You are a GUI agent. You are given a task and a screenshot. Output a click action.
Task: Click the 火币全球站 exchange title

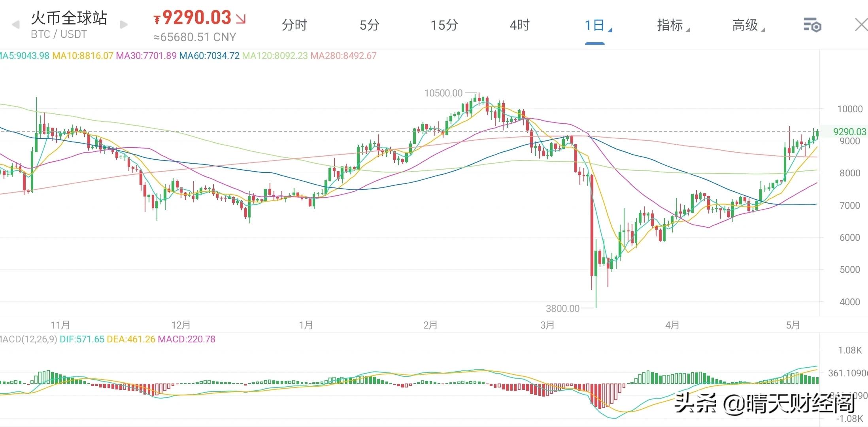point(69,18)
